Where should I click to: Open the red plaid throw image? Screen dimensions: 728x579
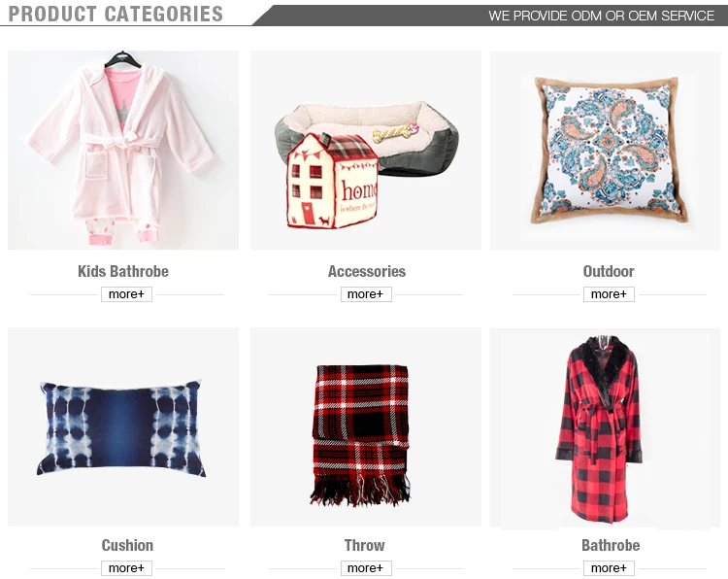tap(366, 427)
